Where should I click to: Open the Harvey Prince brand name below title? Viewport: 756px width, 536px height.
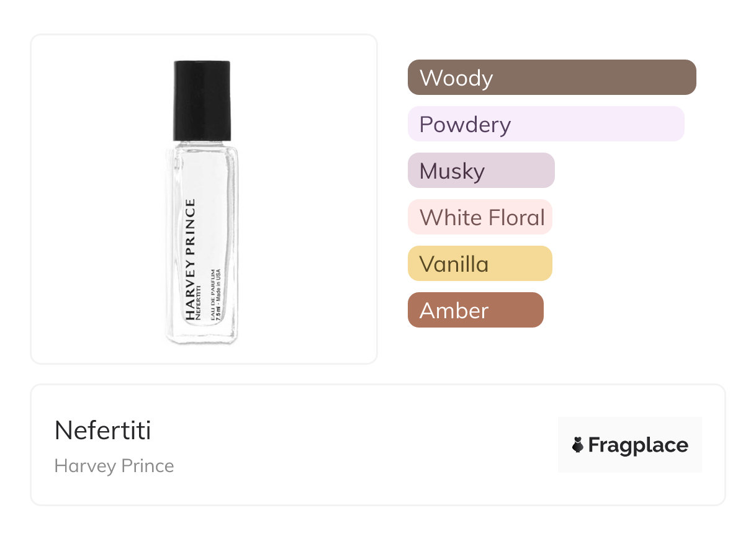(114, 466)
